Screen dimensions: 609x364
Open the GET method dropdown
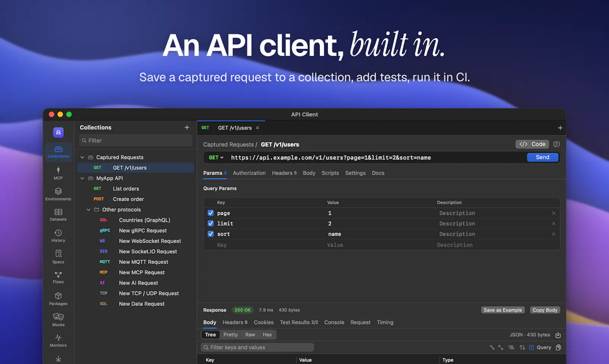tap(216, 157)
